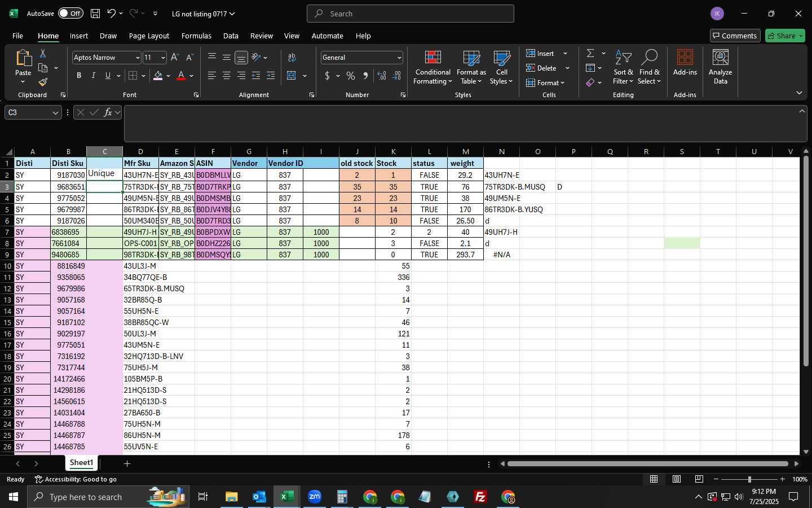Screen dimensions: 812x508
Task: Click the Decrease Decimal icon
Action: [396, 76]
